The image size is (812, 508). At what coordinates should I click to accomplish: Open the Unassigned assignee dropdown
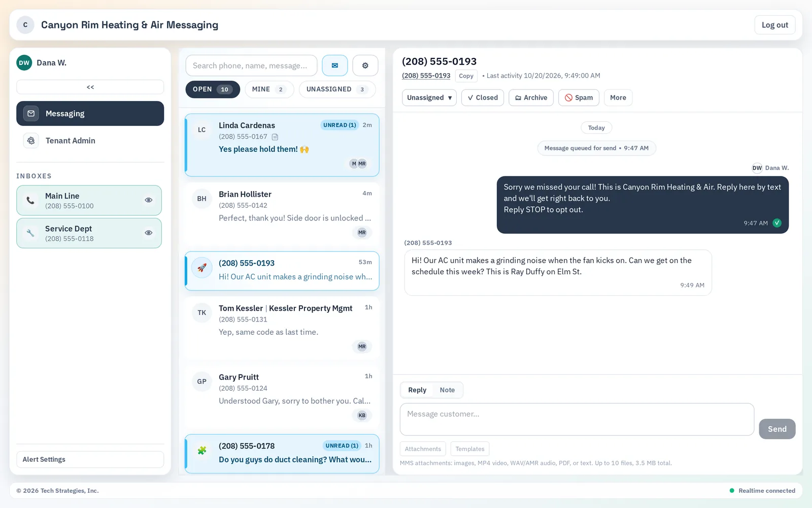(x=429, y=98)
